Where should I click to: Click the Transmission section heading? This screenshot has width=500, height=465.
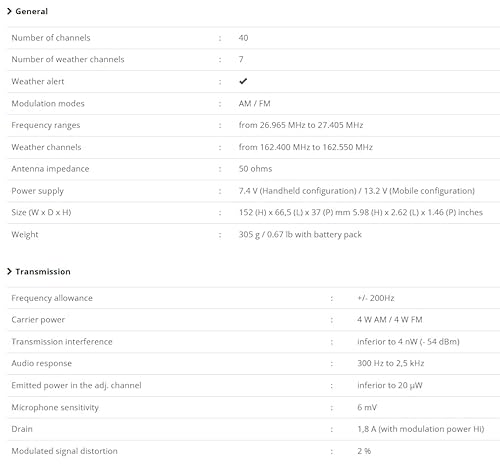[x=43, y=272]
